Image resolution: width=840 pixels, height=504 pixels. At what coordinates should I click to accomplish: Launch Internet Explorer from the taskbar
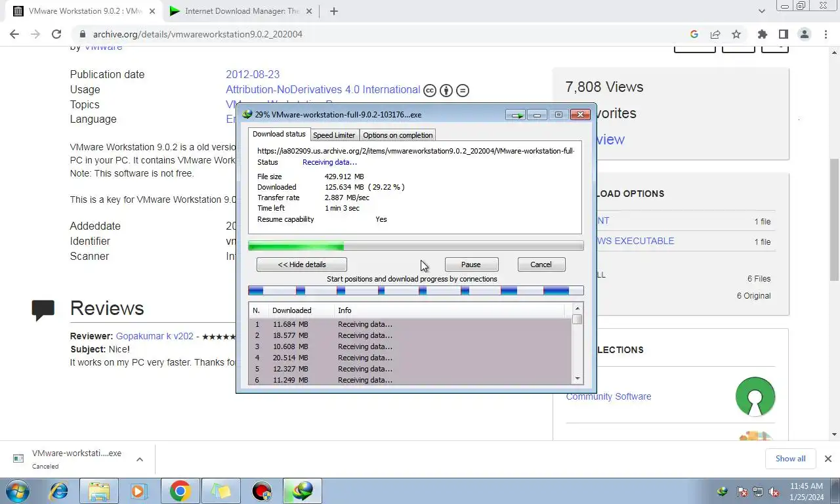[x=59, y=491]
